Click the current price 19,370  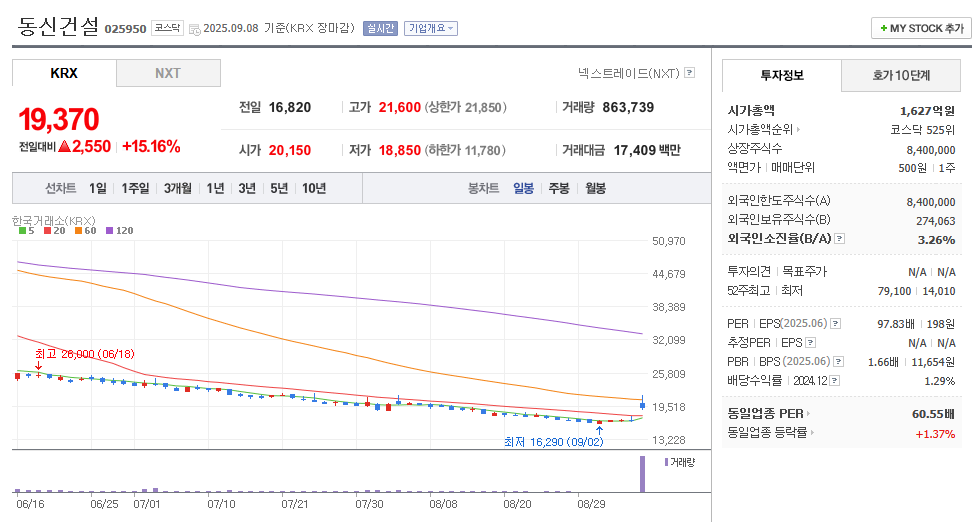[x=59, y=120]
